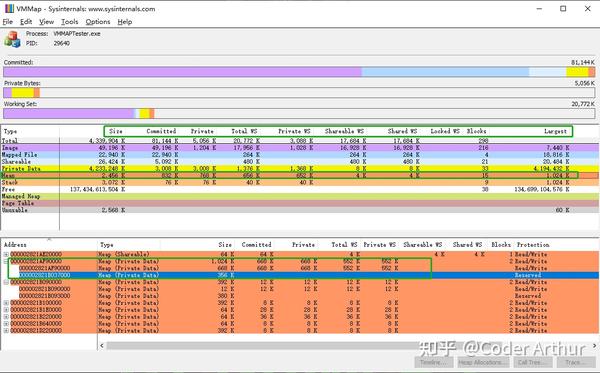Screen dimensions: 600x373
Task: Click the VMMap process icon
Action: (12, 39)
